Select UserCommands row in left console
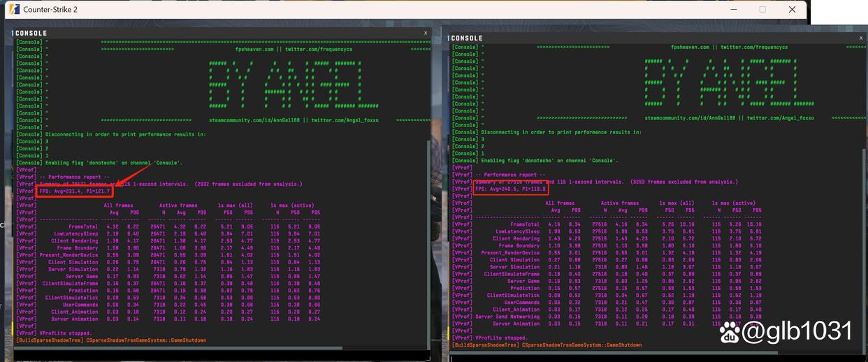This screenshot has width=868, height=362. (x=168, y=305)
